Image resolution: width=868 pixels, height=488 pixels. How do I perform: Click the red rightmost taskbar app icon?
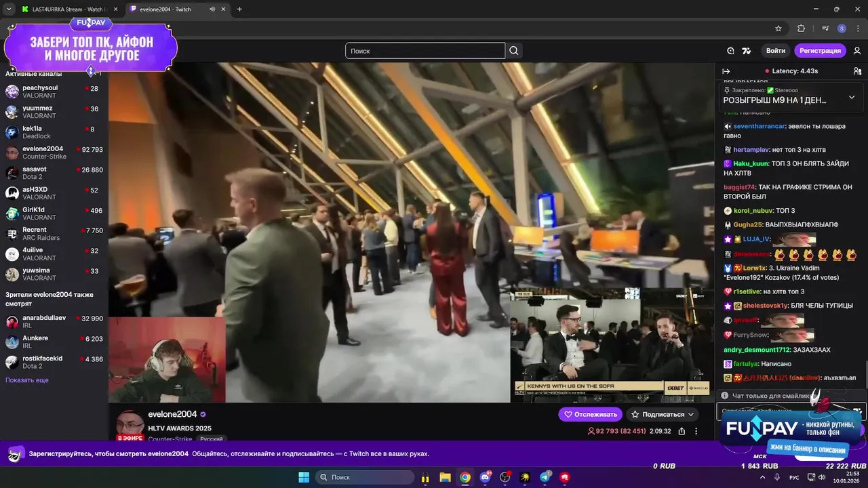(x=564, y=477)
